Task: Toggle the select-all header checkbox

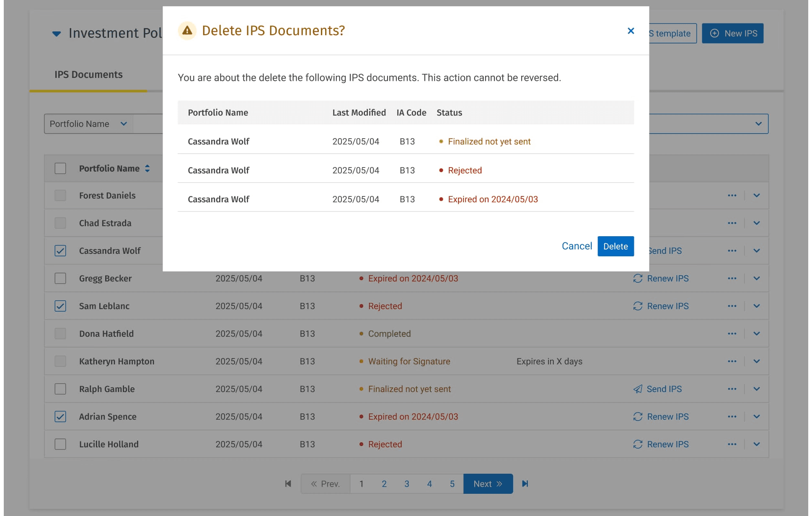Action: coord(60,168)
